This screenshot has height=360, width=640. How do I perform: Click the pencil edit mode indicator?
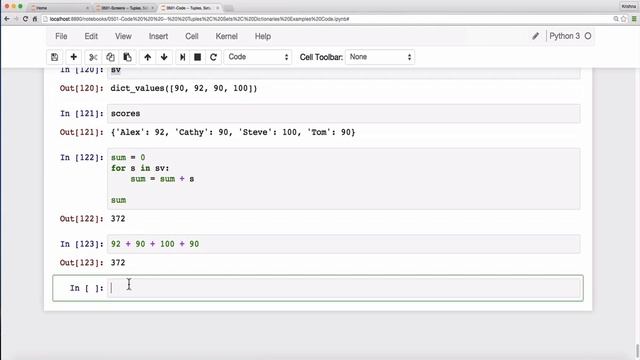click(536, 36)
